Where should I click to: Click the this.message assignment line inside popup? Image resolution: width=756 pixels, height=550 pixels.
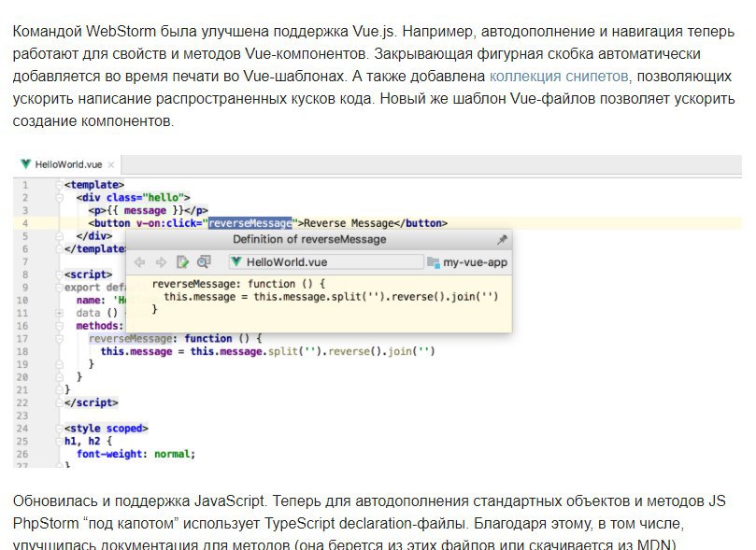(x=331, y=297)
